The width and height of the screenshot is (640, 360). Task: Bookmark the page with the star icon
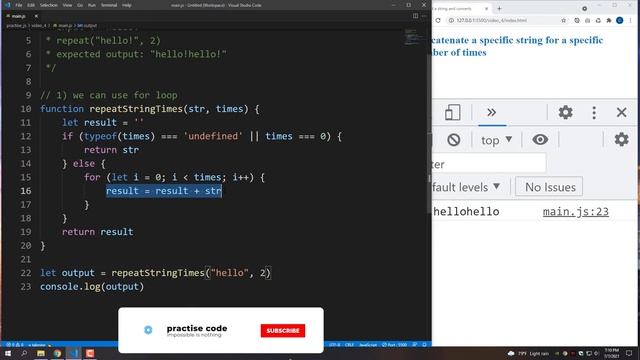[x=564, y=20]
